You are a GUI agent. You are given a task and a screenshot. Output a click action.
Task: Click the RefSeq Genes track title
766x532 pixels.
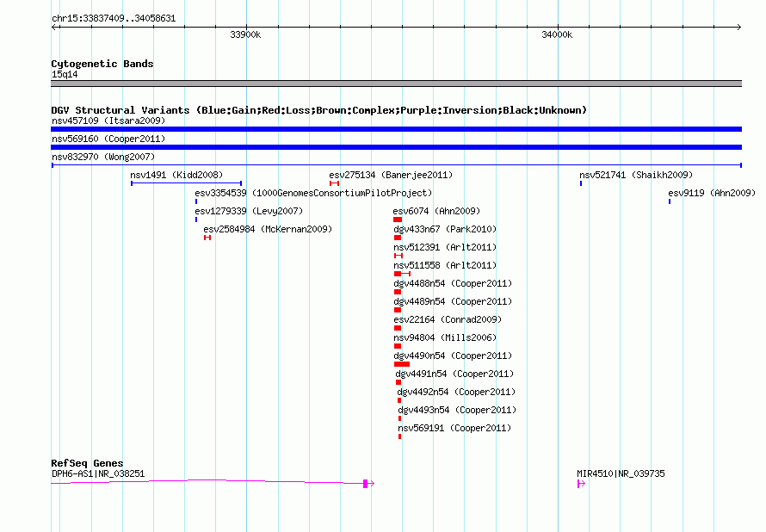click(x=87, y=463)
